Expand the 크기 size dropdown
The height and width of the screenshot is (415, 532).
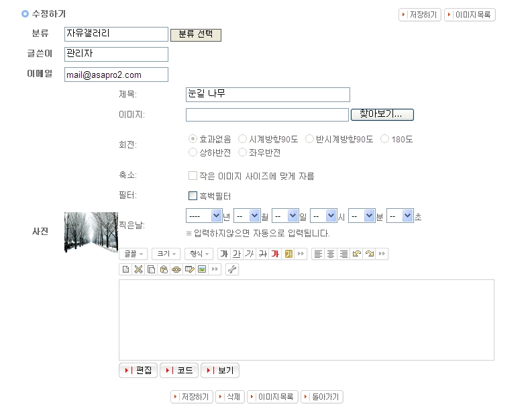(x=166, y=254)
